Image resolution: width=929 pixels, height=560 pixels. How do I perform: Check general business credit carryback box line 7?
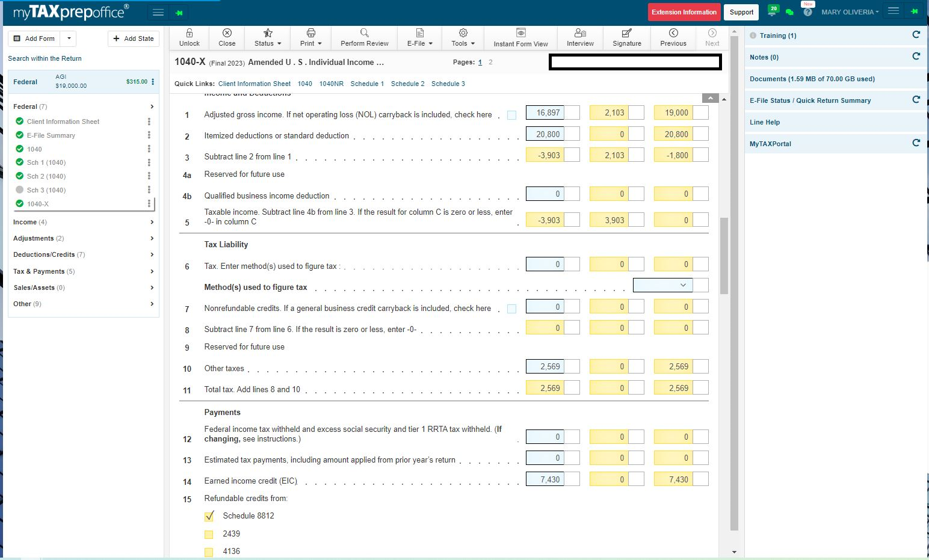(x=511, y=309)
